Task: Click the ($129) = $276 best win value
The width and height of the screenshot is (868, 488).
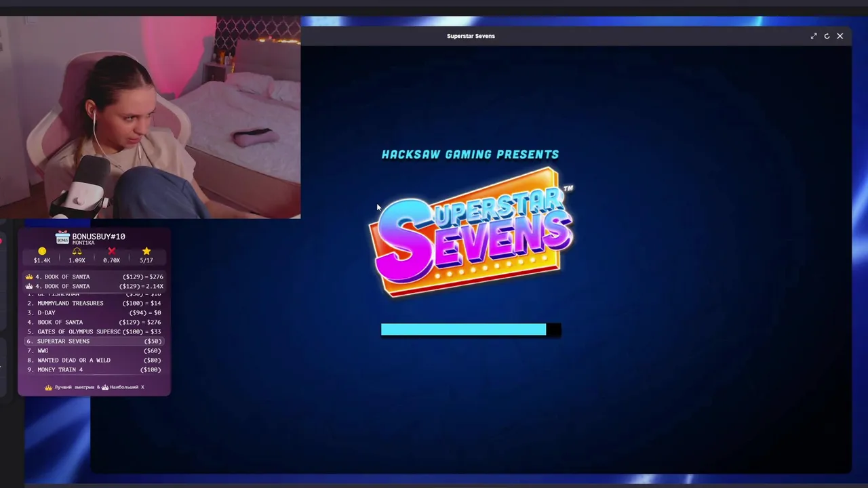Action: [x=142, y=277]
